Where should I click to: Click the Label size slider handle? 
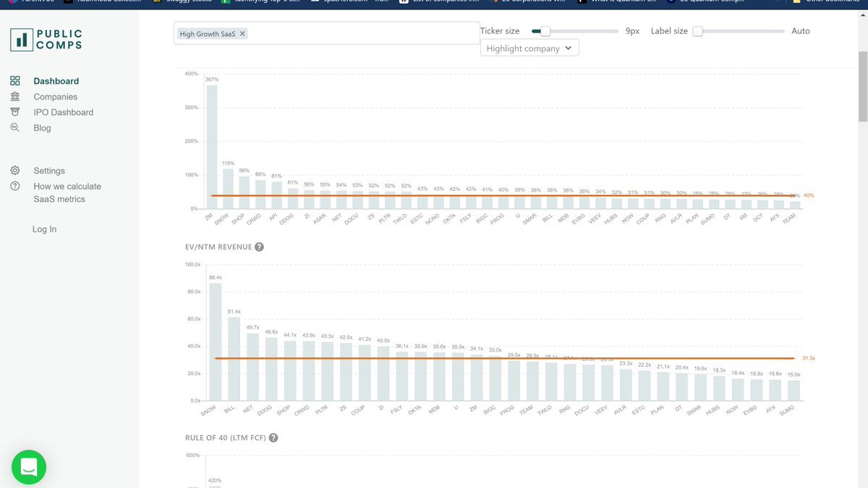click(698, 31)
